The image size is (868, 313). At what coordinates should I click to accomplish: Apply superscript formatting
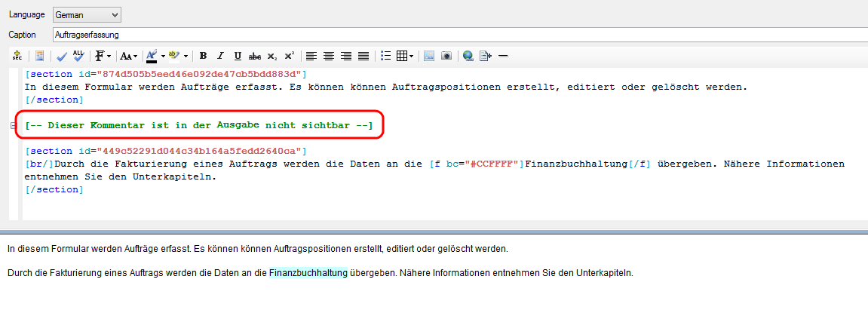pyautogui.click(x=290, y=56)
